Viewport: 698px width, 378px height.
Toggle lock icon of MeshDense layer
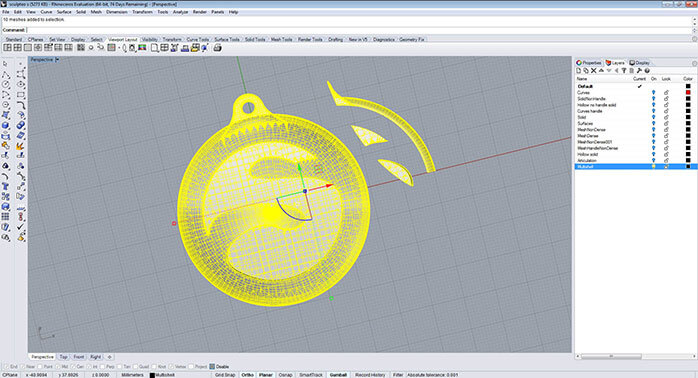pyautogui.click(x=666, y=136)
